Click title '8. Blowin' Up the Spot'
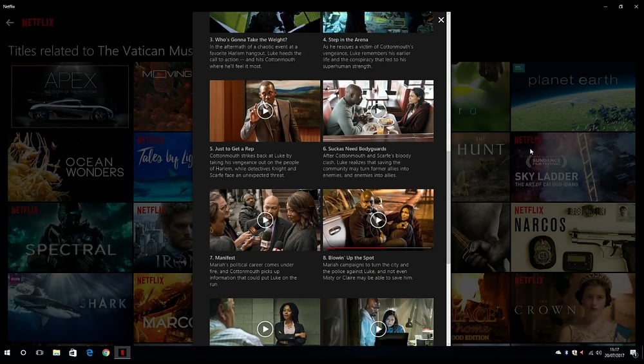Viewport: 644px width, 364px height. (348, 258)
